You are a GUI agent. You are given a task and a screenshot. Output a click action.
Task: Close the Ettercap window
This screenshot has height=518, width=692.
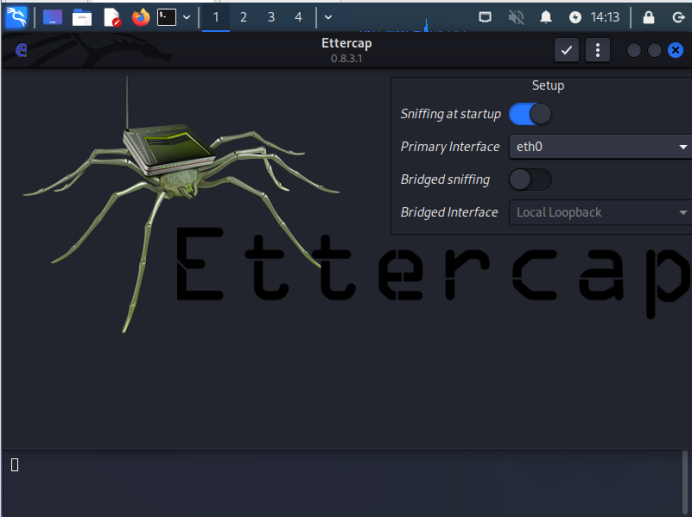click(675, 50)
